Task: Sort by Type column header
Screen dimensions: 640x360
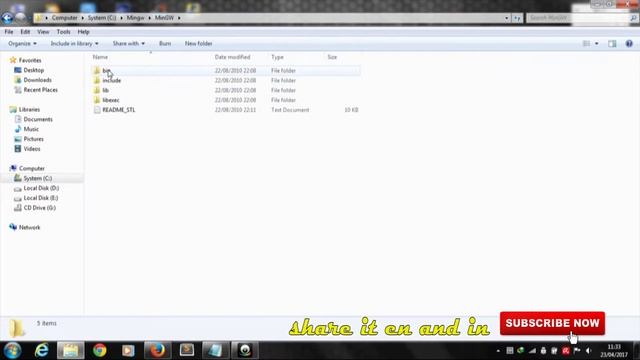Action: coord(277,57)
